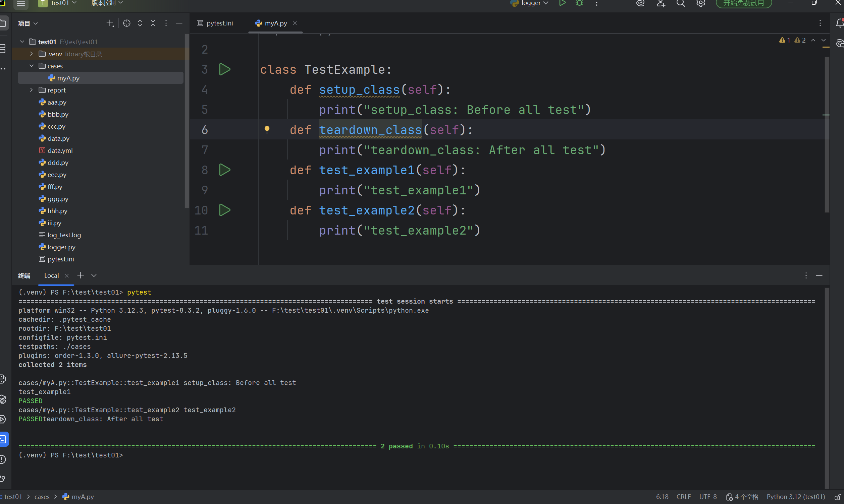Open data.yml in project tree

pos(60,150)
